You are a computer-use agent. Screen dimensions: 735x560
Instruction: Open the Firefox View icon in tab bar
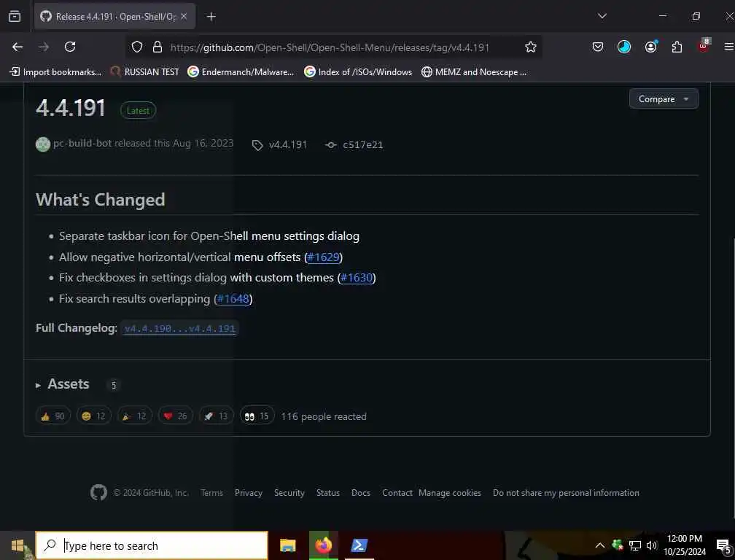(15, 16)
